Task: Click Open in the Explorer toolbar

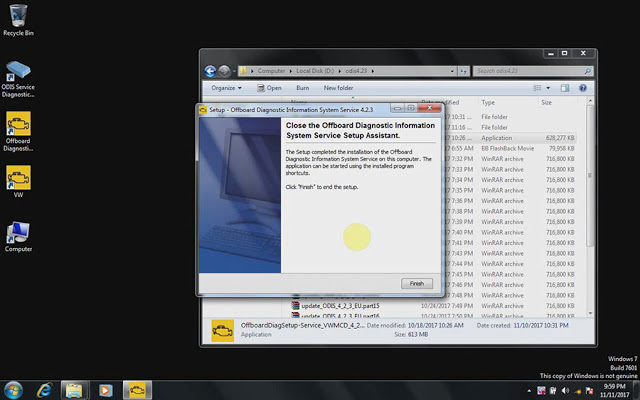Action: point(269,88)
